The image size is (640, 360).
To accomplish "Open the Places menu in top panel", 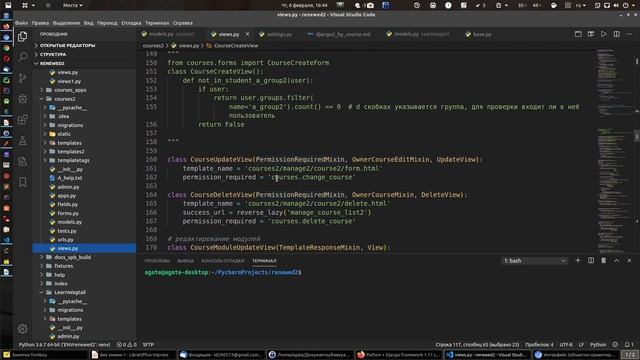I will [72, 5].
